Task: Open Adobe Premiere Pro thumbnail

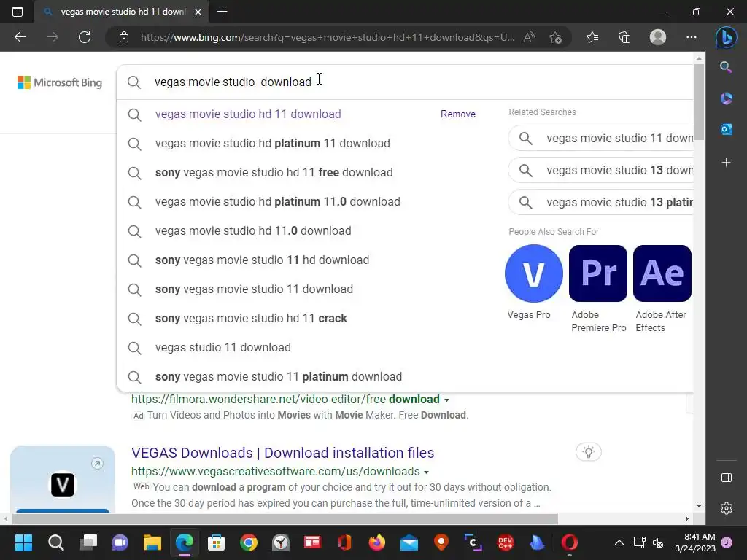Action: (598, 273)
